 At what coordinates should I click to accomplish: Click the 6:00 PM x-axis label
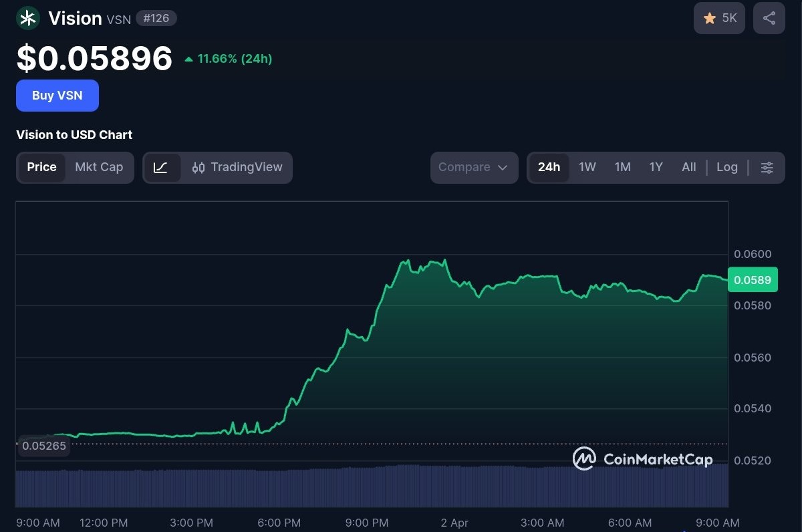point(279,523)
